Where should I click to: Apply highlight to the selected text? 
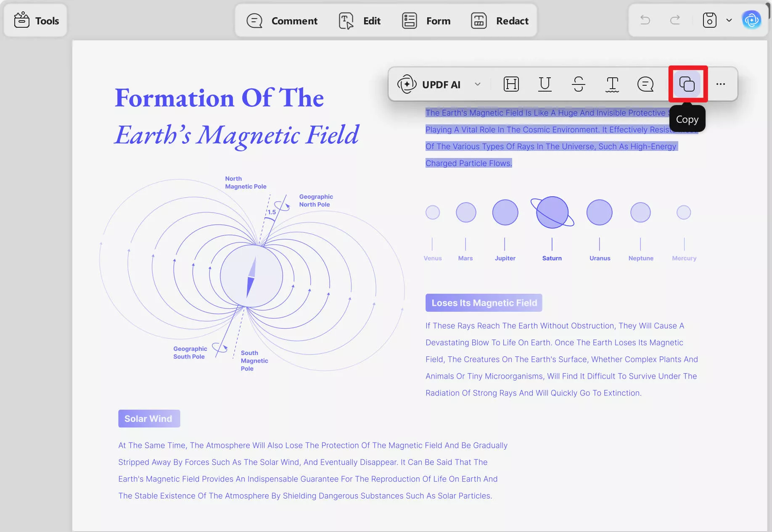pyautogui.click(x=511, y=84)
